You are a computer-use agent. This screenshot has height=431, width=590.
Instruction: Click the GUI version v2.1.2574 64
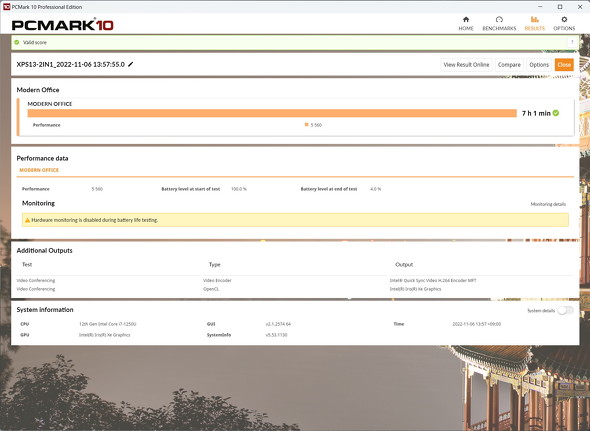coord(278,324)
